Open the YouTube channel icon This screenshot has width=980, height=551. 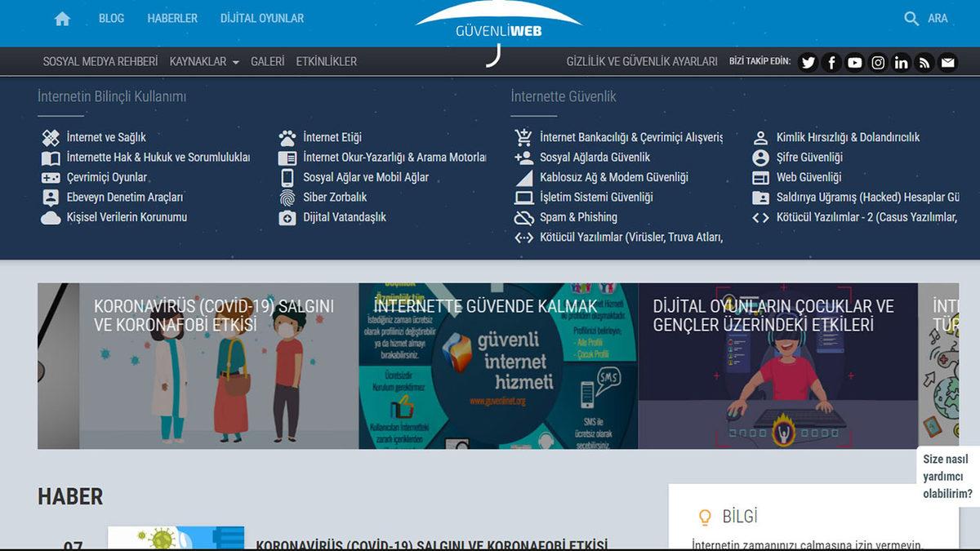coord(854,62)
